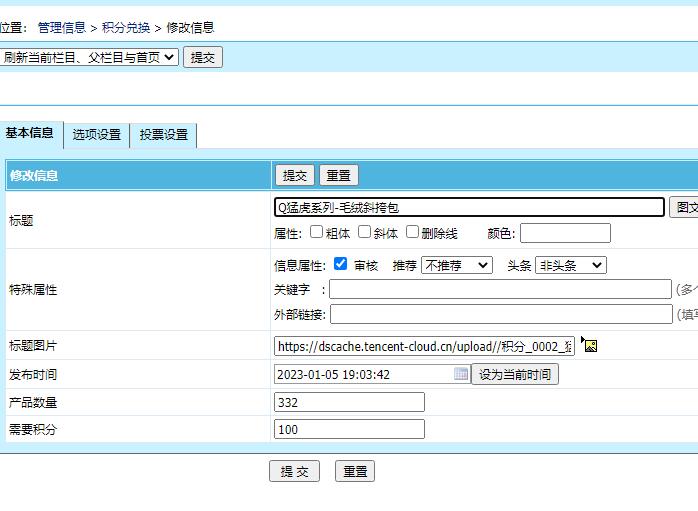This screenshot has height=511, width=698.
Task: Select the 基本信息 tab
Action: click(x=30, y=133)
